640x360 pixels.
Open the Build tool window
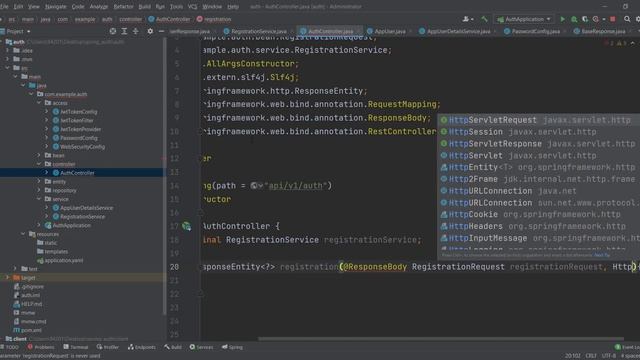pos(173,347)
